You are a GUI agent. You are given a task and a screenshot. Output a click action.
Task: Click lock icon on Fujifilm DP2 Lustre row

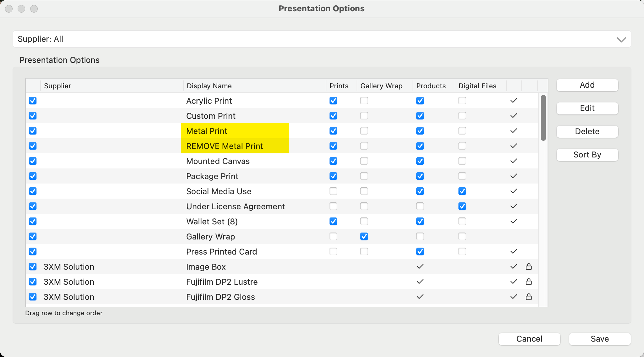click(529, 282)
